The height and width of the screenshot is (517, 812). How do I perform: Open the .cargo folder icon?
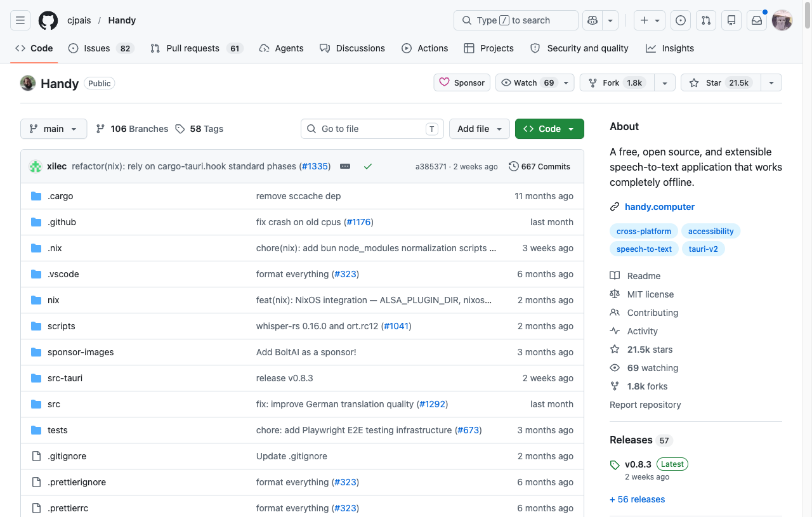tap(36, 196)
